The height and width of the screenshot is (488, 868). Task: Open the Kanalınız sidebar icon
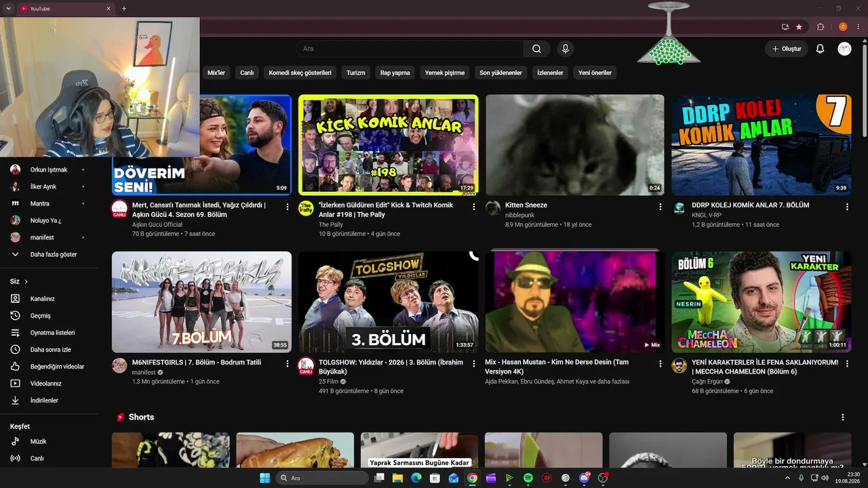tap(15, 299)
